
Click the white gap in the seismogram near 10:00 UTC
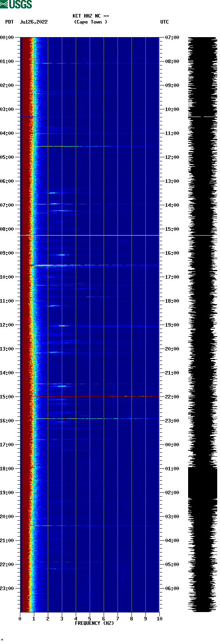tap(202, 117)
